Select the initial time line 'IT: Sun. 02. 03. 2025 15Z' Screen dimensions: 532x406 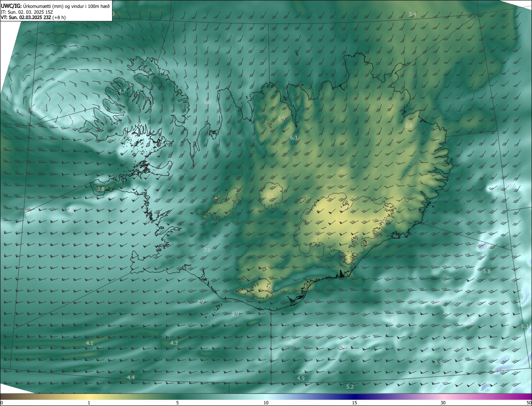pyautogui.click(x=27, y=12)
